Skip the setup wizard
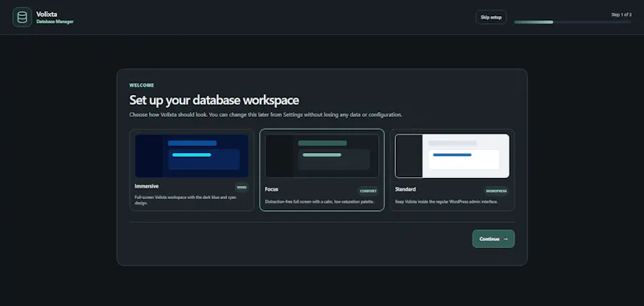This screenshot has width=644, height=306. click(x=491, y=17)
